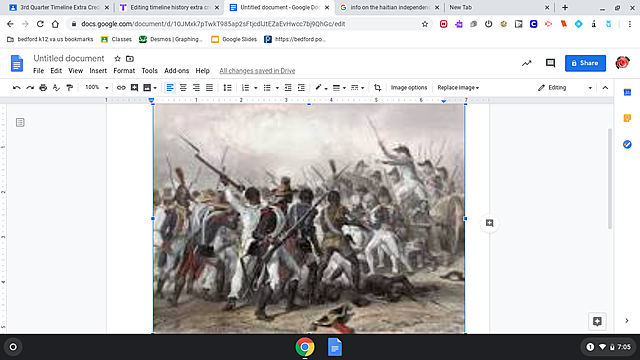Image resolution: width=640 pixels, height=360 pixels.
Task: Open the View menu
Action: coord(76,71)
